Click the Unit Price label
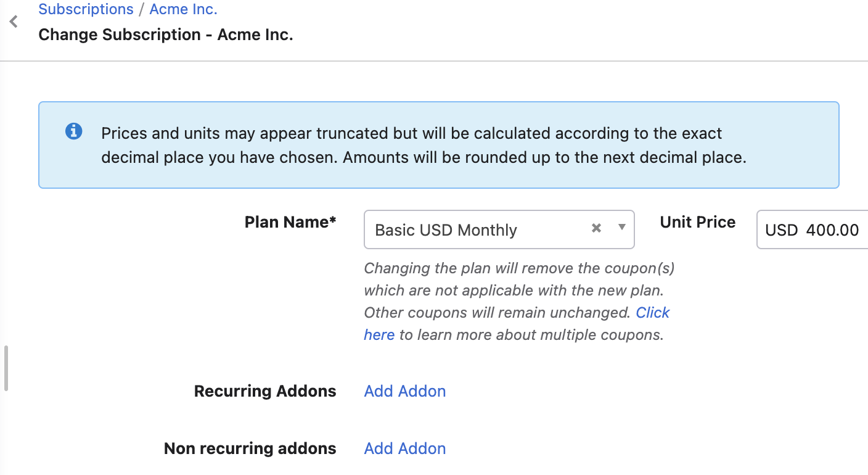Viewport: 868px width, 475px height. (x=698, y=222)
